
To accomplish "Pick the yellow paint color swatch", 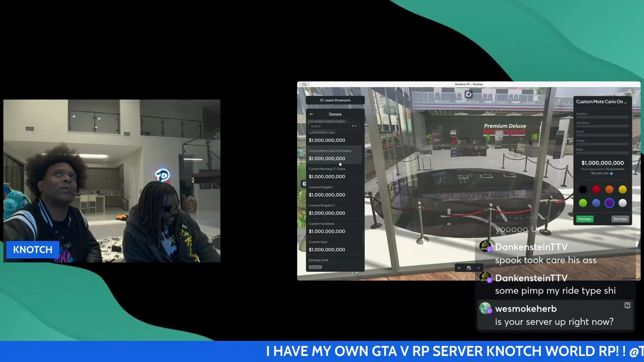I will pyautogui.click(x=623, y=190).
